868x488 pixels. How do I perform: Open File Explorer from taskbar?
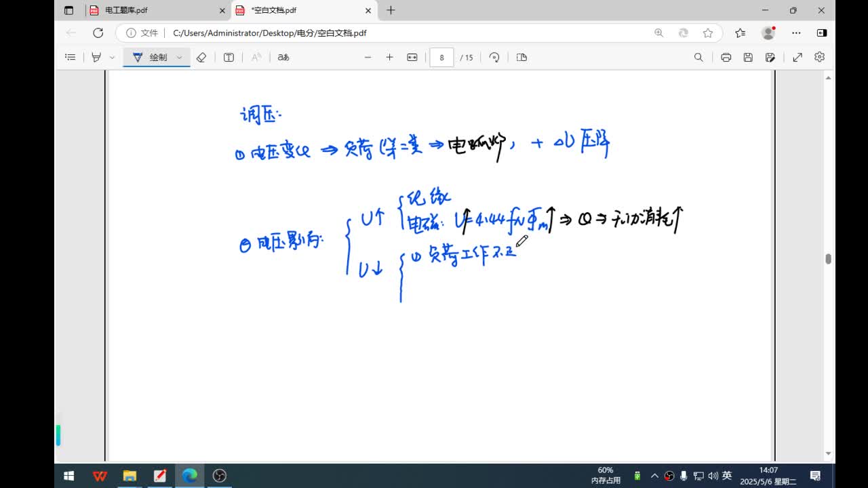pos(130,476)
